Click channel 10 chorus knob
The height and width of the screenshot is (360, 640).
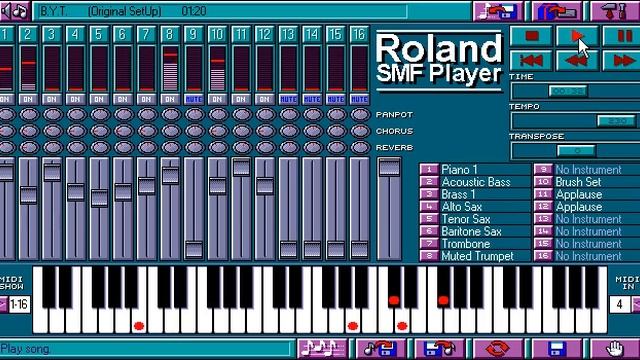[218, 131]
